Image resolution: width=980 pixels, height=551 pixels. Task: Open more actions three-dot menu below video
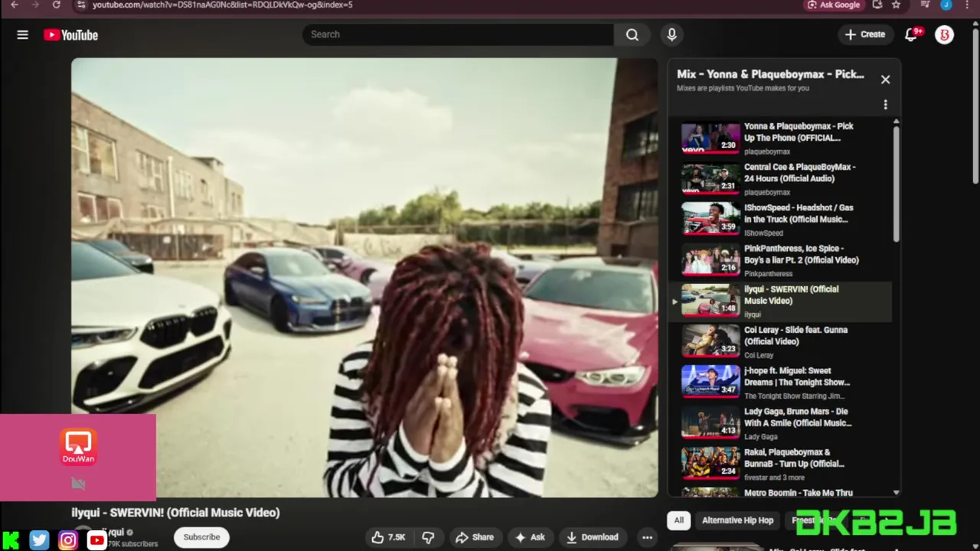[x=647, y=537]
